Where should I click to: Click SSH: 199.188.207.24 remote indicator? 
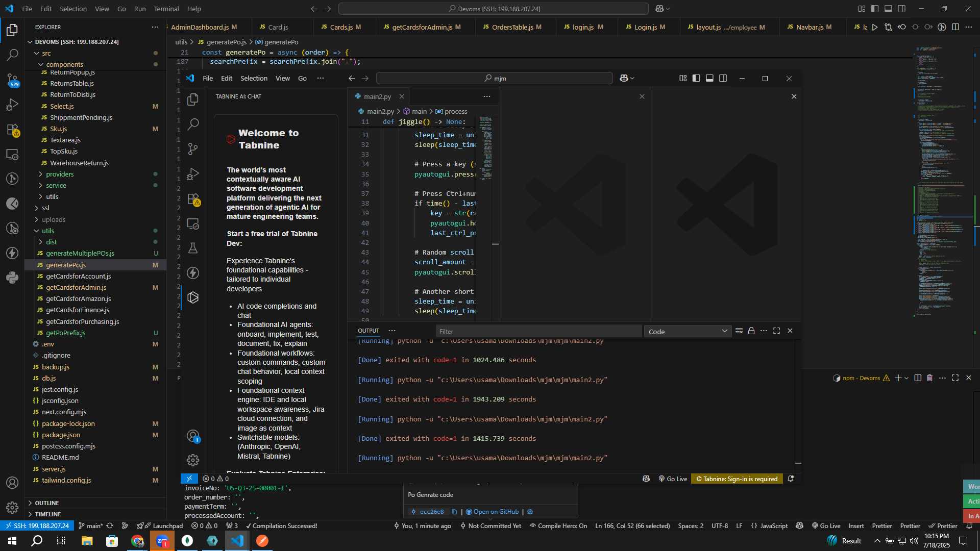coord(37,526)
